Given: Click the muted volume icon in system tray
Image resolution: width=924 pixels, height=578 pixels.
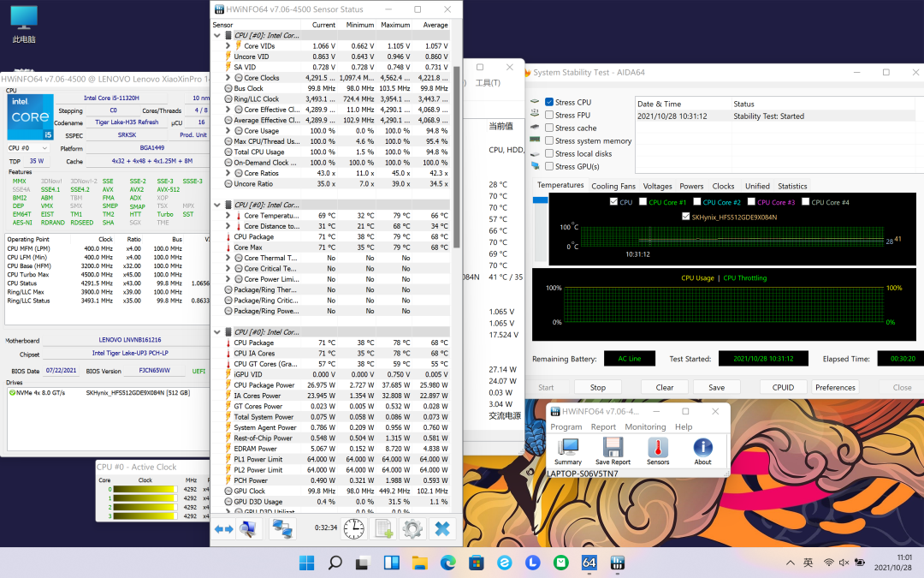Looking at the screenshot, I should pos(844,563).
